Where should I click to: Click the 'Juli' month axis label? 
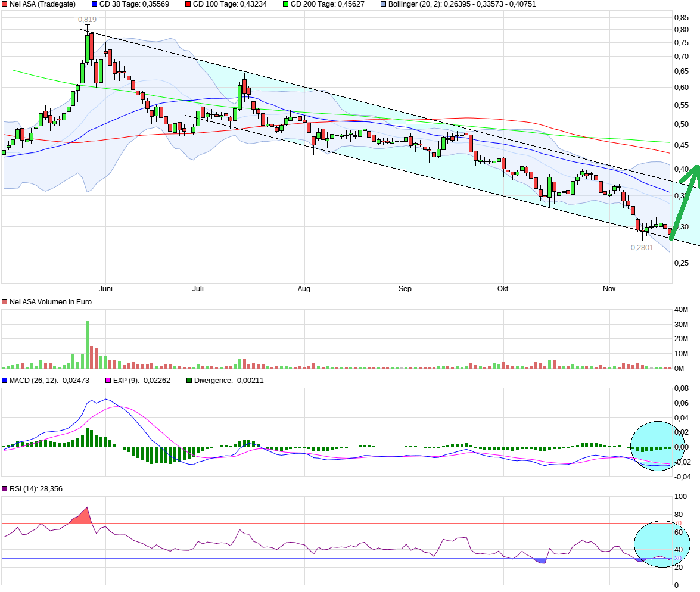click(x=198, y=289)
